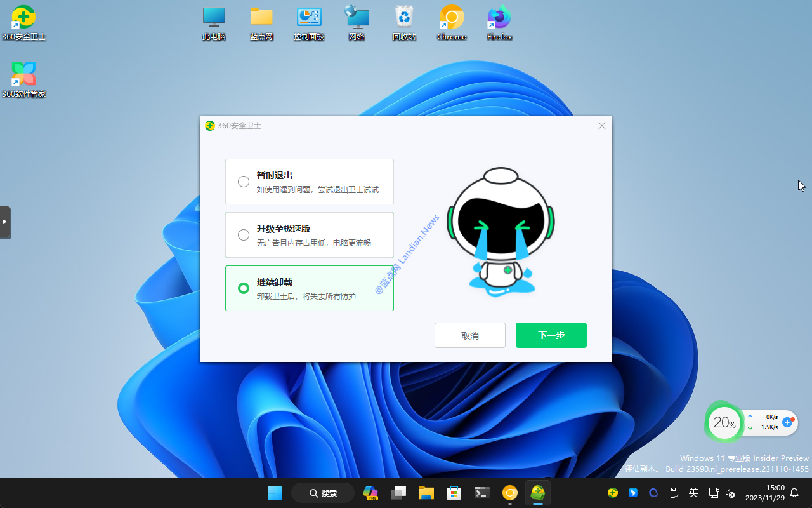Open network settings from the tray
The height and width of the screenshot is (508, 812).
(x=714, y=493)
